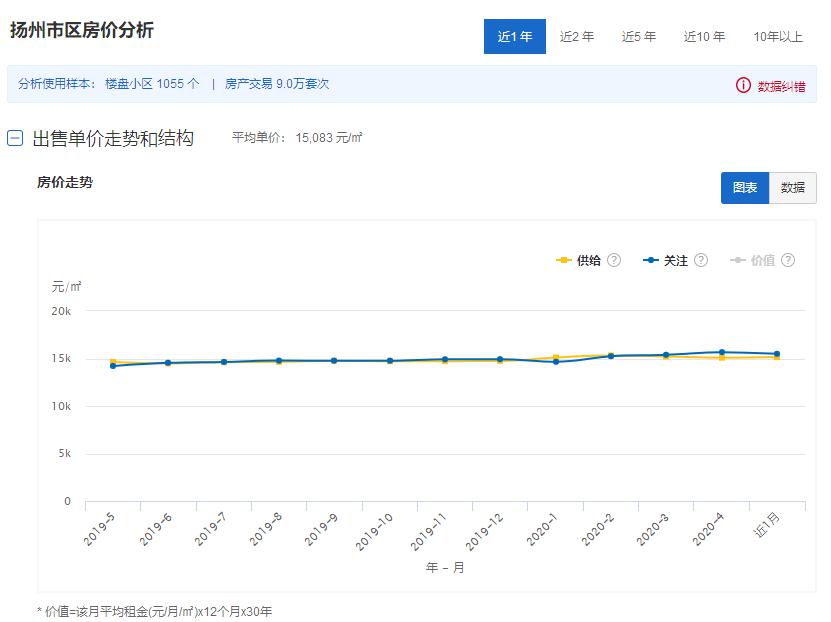Select the 10年以上 time range tab
This screenshot has width=831, height=622.
click(x=780, y=35)
